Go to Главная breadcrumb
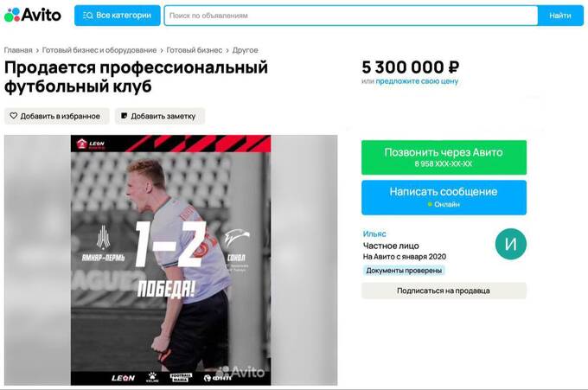588x390 pixels. click(18, 50)
